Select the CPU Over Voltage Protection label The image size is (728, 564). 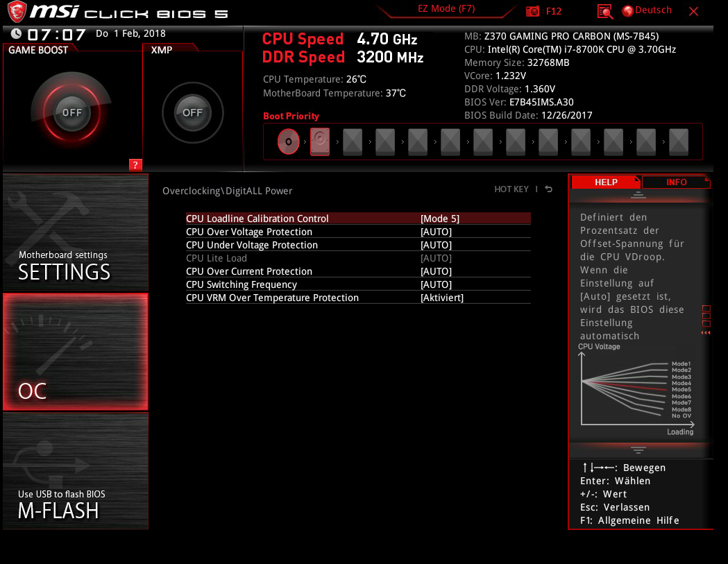(249, 232)
